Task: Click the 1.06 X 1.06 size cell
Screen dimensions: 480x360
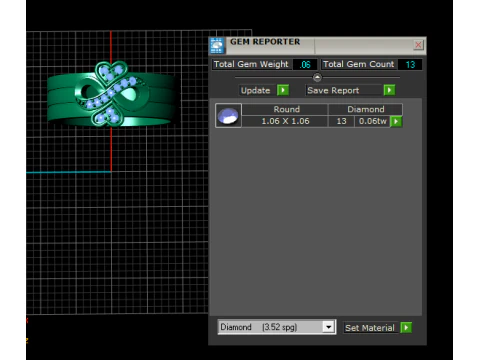Action: click(x=285, y=121)
